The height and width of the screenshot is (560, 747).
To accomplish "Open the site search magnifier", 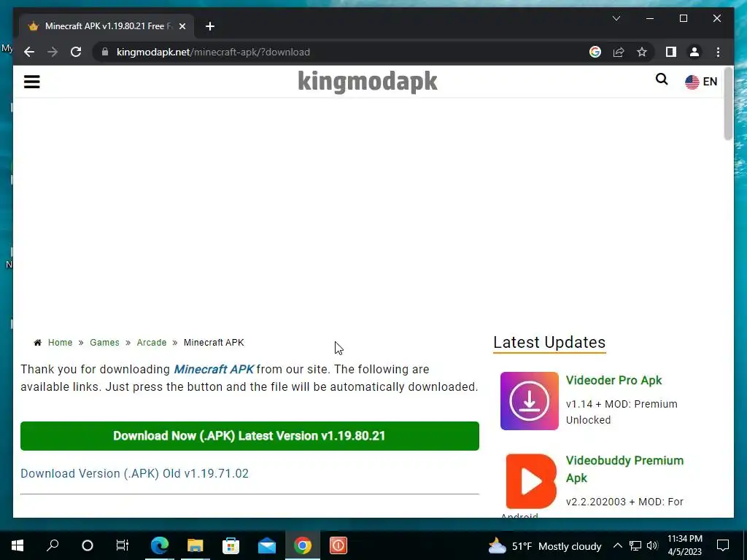I will click(x=661, y=79).
